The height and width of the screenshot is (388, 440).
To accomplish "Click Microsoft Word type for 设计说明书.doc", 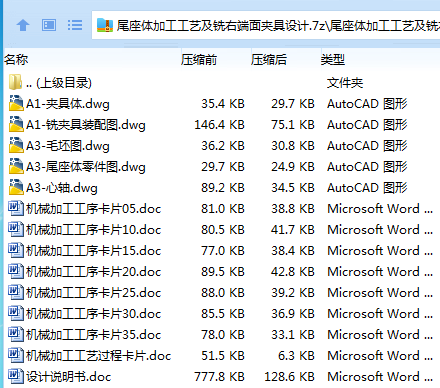I will coord(380,377).
